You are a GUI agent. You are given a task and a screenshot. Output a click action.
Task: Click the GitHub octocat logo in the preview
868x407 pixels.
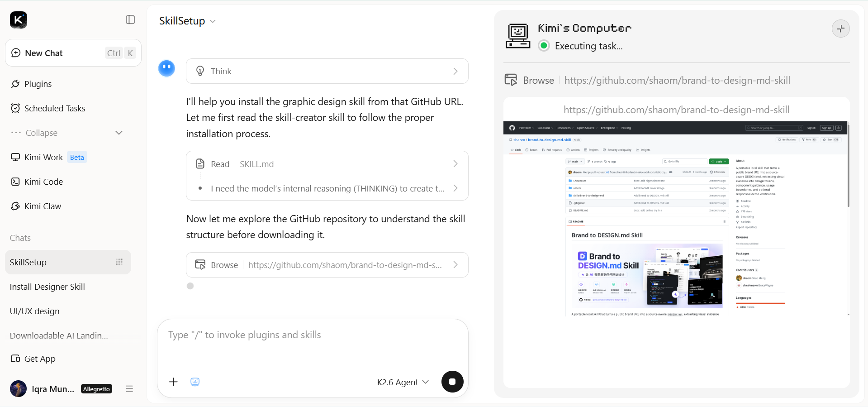(512, 128)
